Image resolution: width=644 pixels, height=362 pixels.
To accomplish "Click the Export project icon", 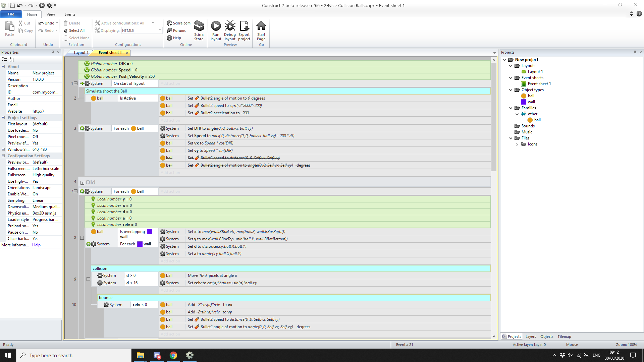I will pyautogui.click(x=244, y=26).
